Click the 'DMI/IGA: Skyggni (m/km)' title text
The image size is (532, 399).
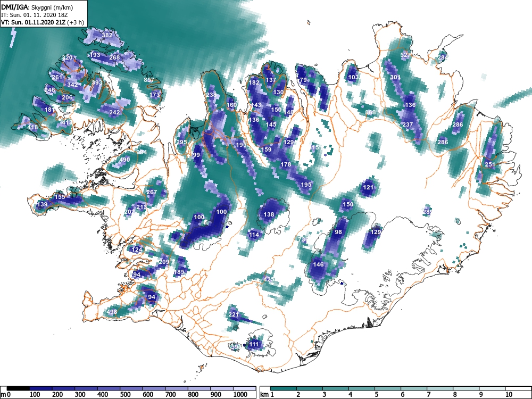(x=37, y=7)
